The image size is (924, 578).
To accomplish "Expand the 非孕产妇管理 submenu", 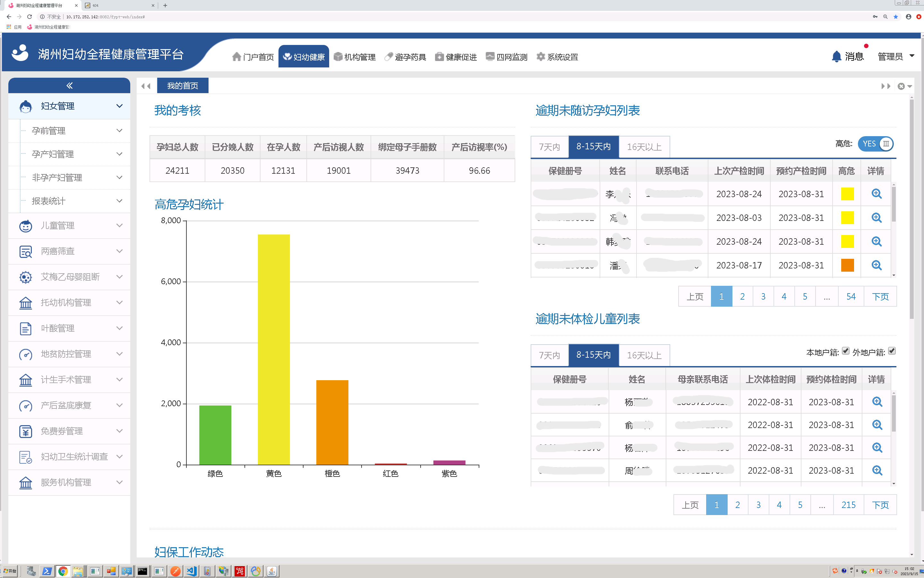I will (x=119, y=177).
